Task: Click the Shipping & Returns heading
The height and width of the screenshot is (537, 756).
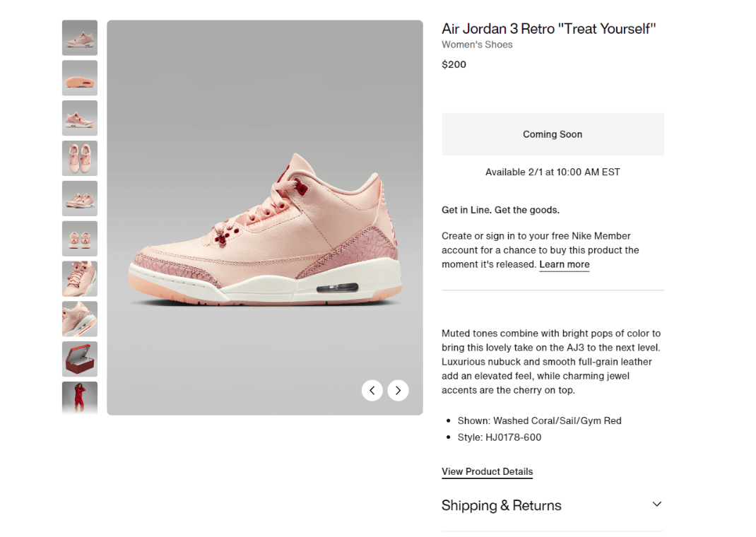Action: point(502,505)
